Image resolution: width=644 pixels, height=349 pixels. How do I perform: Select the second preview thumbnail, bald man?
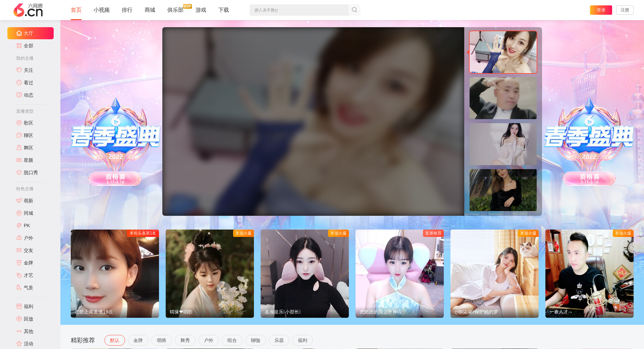click(x=503, y=98)
